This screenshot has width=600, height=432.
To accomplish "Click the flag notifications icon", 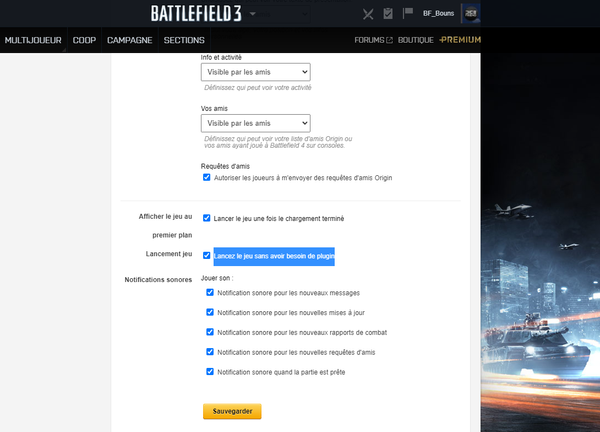I will click(x=408, y=13).
